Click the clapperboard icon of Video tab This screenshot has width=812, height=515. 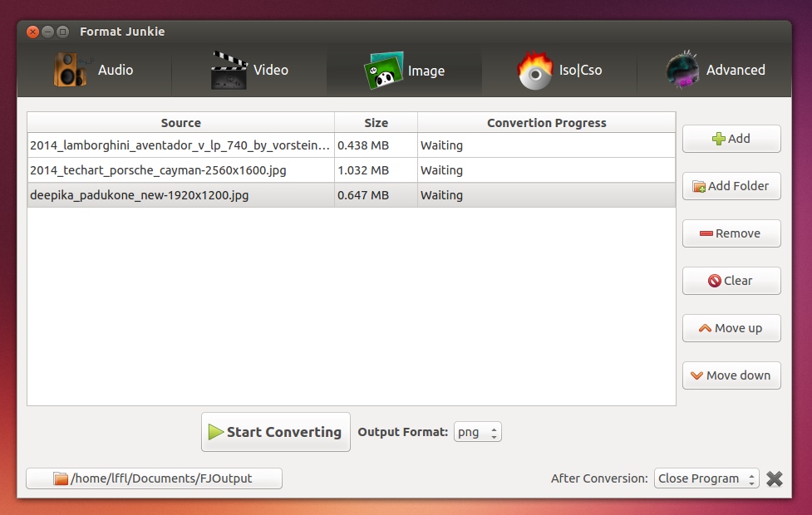coord(229,70)
